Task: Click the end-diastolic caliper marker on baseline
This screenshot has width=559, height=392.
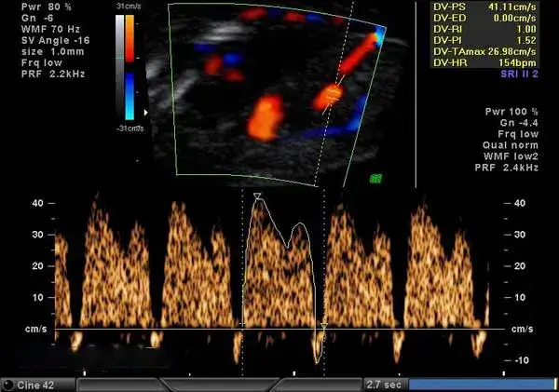Action: pyautogui.click(x=324, y=325)
